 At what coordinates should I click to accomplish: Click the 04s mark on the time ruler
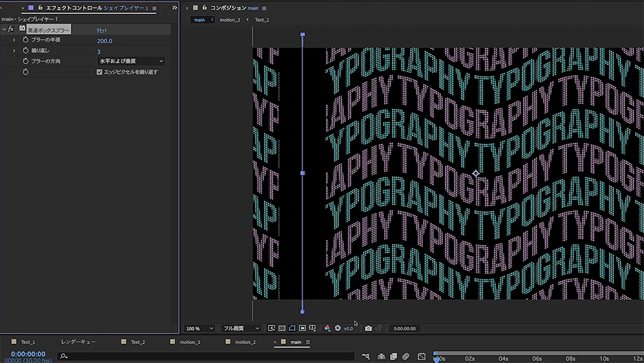pos(503,358)
